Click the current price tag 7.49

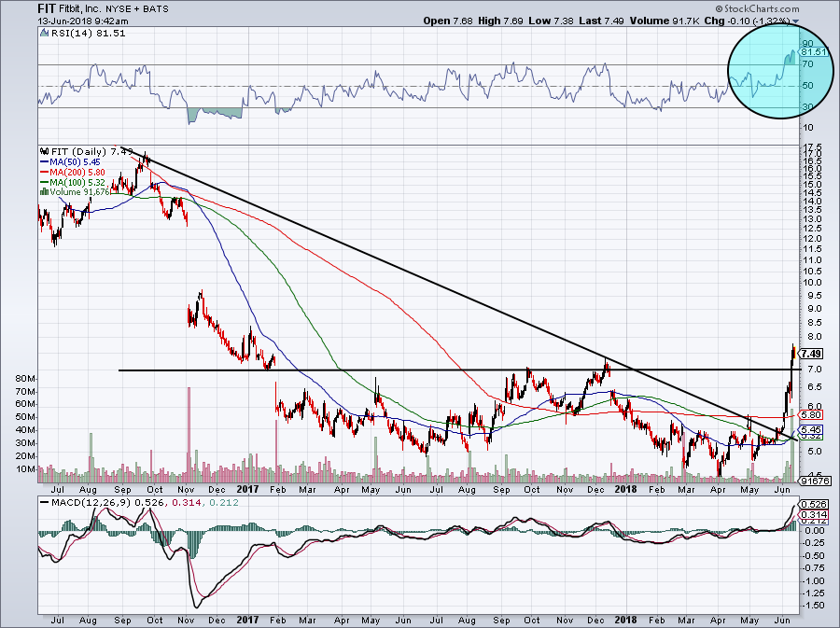810,355
